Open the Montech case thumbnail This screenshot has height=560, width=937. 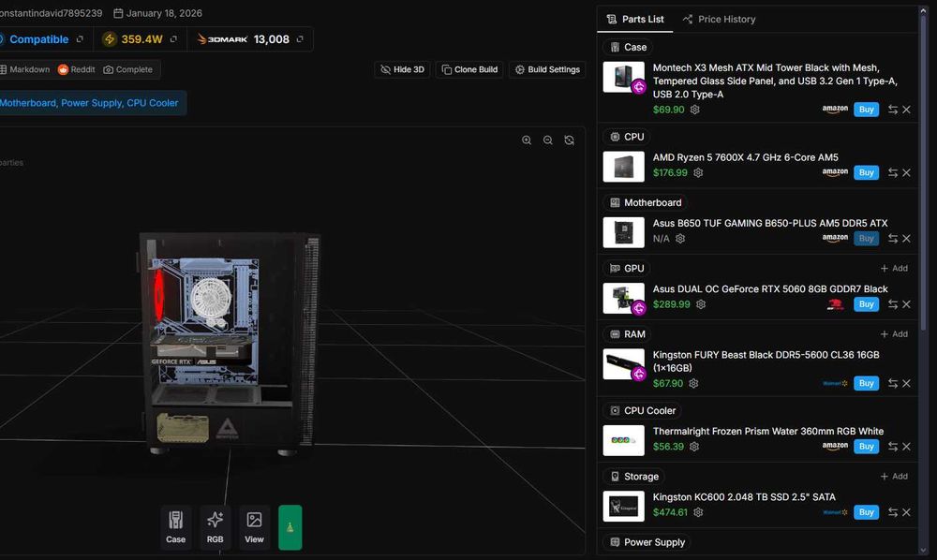623,77
